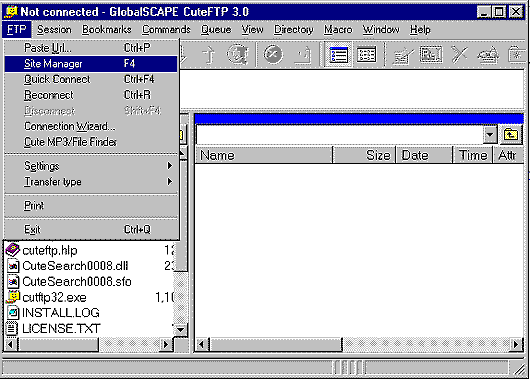This screenshot has height=379, width=530.
Task: Click local pane horizontal scroll left arrow
Action: (x=10, y=344)
